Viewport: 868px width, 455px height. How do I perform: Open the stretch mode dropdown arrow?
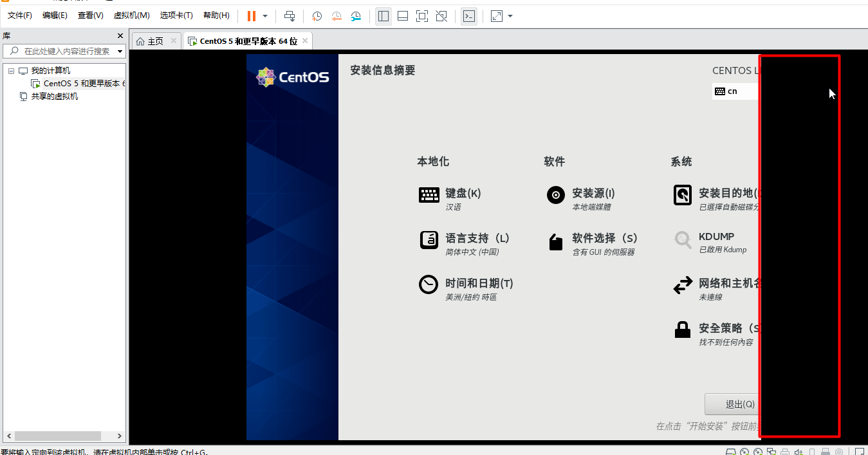click(x=510, y=16)
